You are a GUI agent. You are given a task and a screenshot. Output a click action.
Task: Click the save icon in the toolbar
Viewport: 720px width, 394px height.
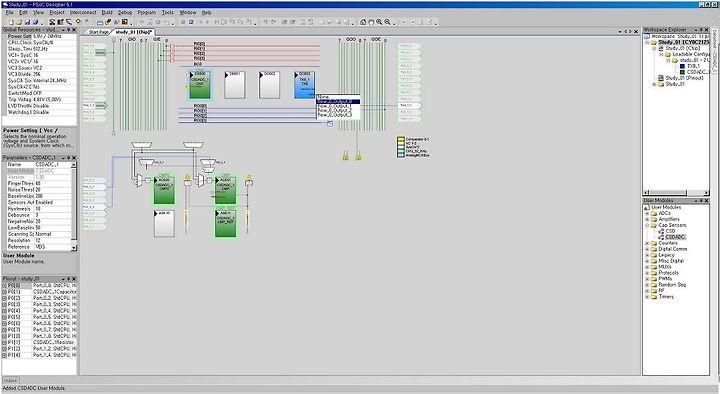tap(28, 22)
